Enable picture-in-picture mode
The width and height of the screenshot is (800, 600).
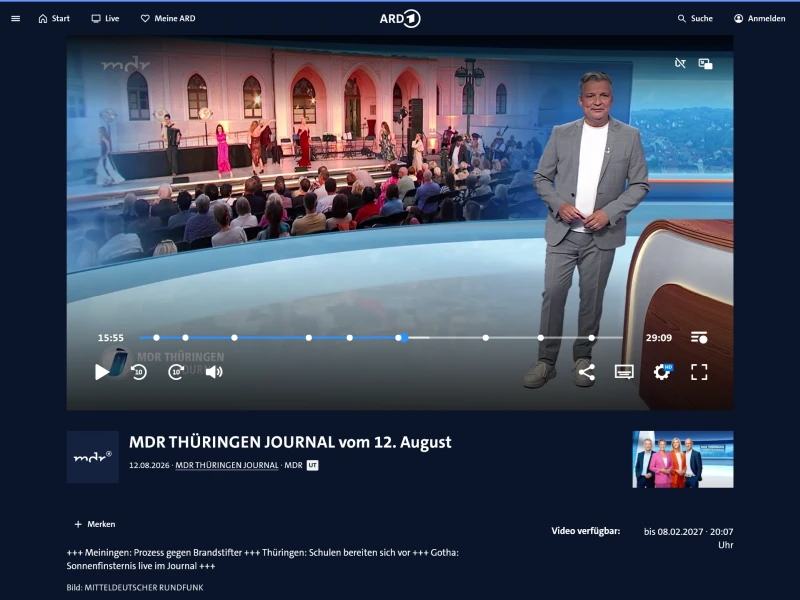[x=706, y=64]
